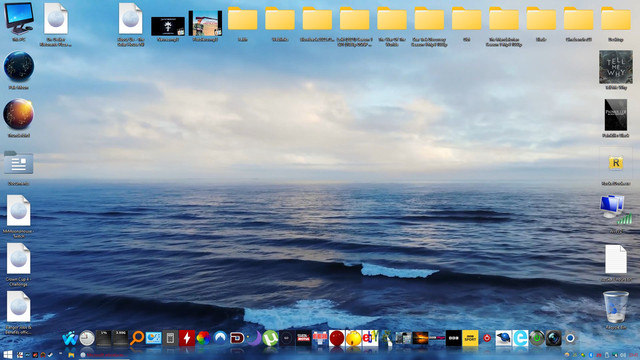Open the colorful video thumbnail beside the black one
This screenshot has height=360, width=640.
click(205, 23)
